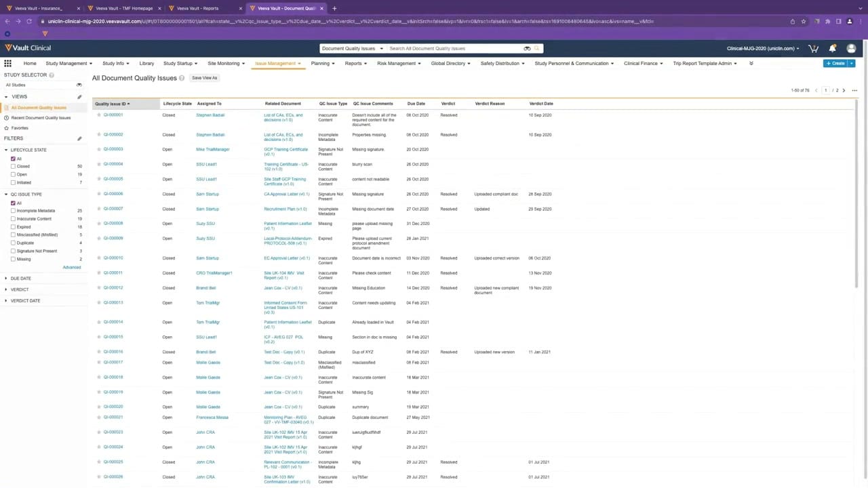Screen dimensions: 868x488
Task: Click the search magnifier icon
Action: click(x=536, y=49)
